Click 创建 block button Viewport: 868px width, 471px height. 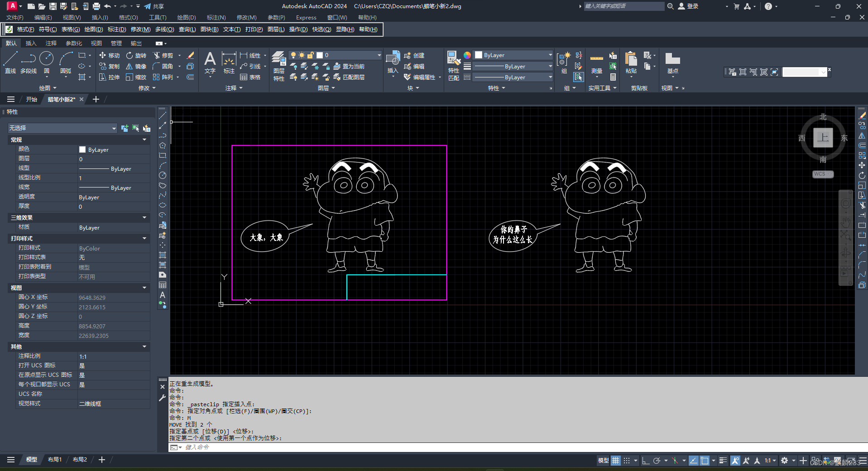(414, 55)
